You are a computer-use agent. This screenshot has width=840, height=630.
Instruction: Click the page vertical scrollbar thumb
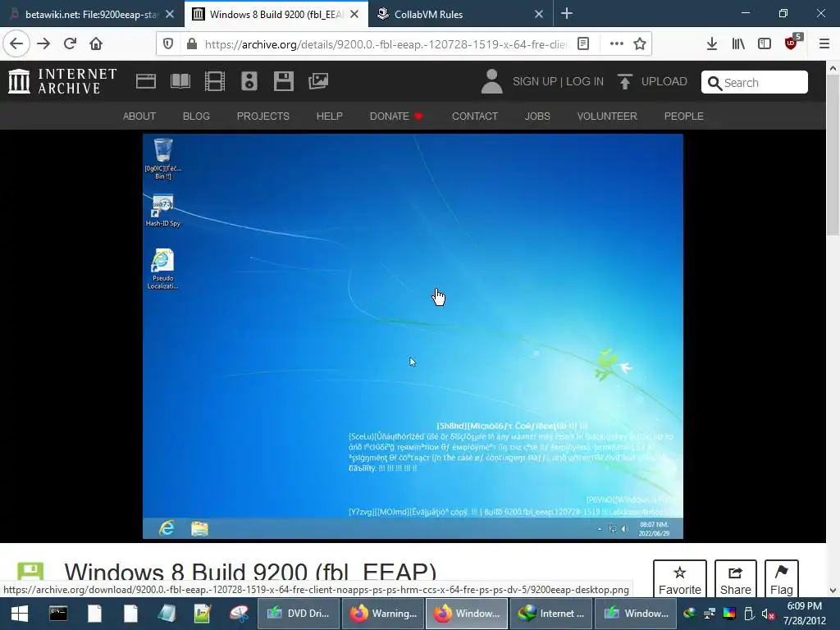(x=833, y=154)
